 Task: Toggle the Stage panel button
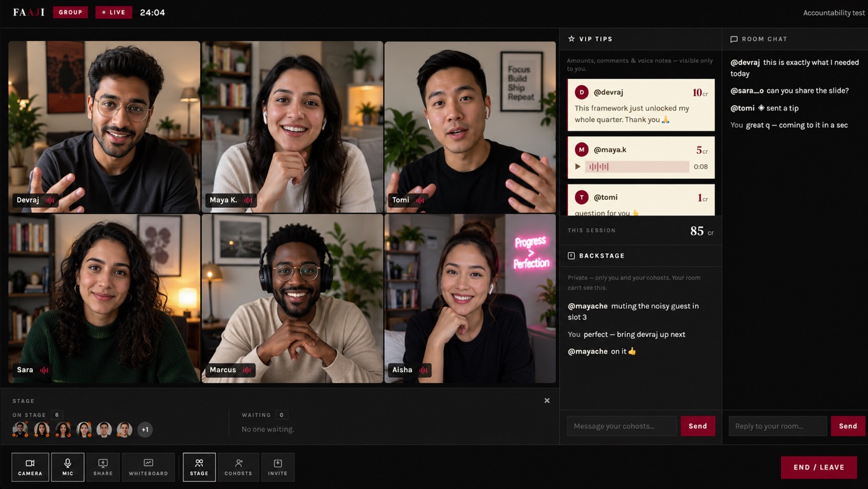[x=199, y=467]
